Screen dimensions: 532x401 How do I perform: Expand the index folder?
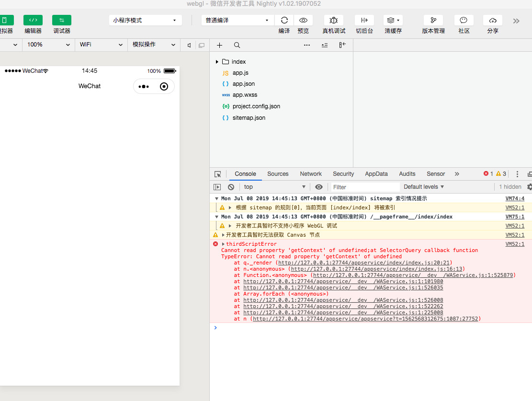217,62
